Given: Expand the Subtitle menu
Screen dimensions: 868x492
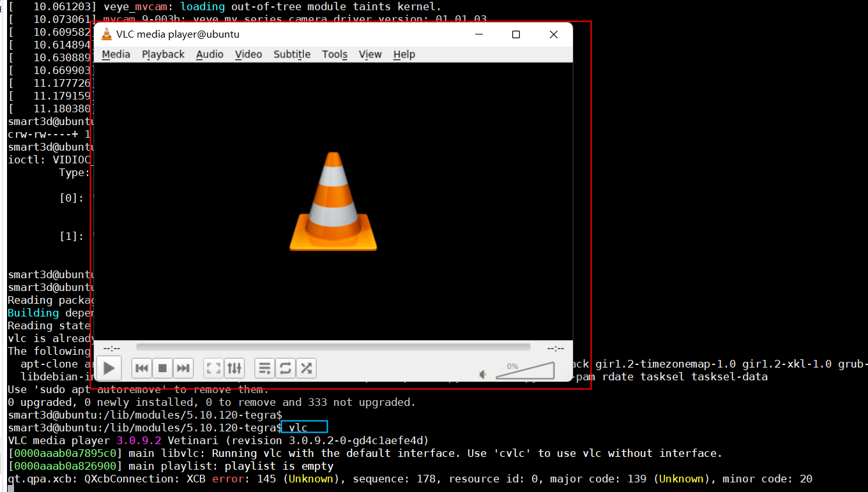Looking at the screenshot, I should pyautogui.click(x=292, y=54).
